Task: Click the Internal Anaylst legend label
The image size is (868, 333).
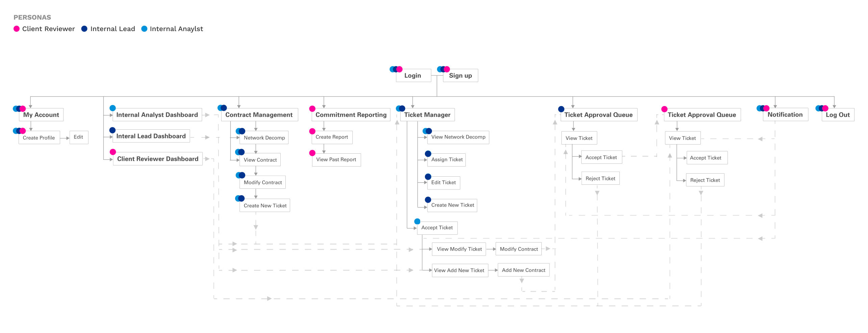Action: click(177, 29)
